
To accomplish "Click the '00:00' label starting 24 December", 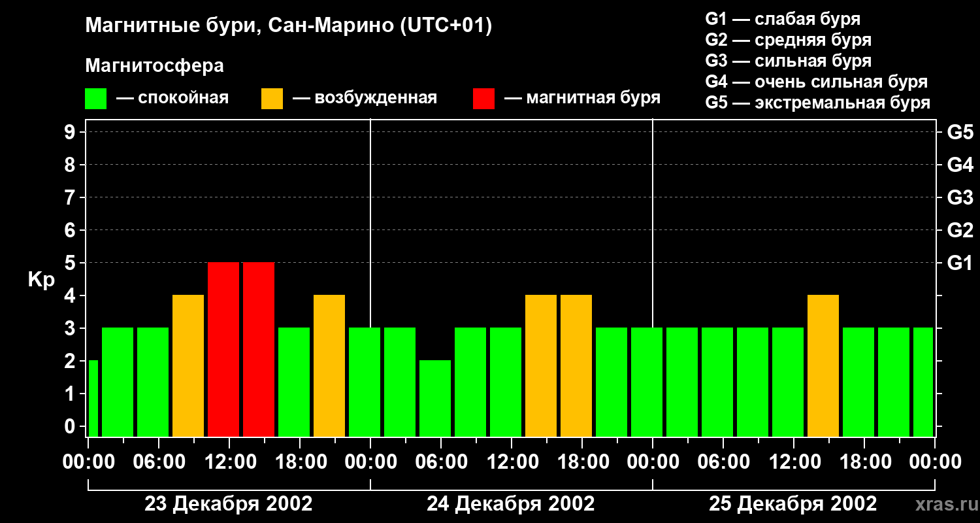I will pos(370,462).
